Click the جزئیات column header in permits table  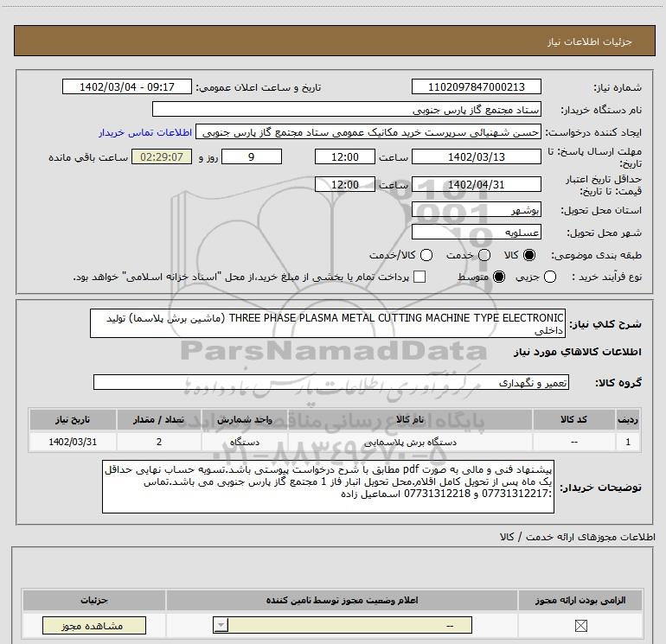click(x=94, y=600)
